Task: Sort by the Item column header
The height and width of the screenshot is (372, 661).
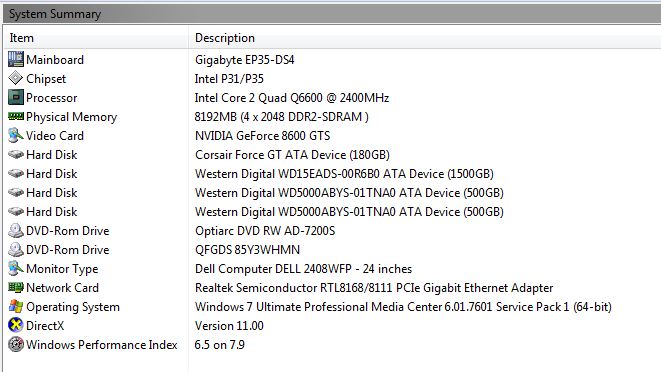Action: 96,38
